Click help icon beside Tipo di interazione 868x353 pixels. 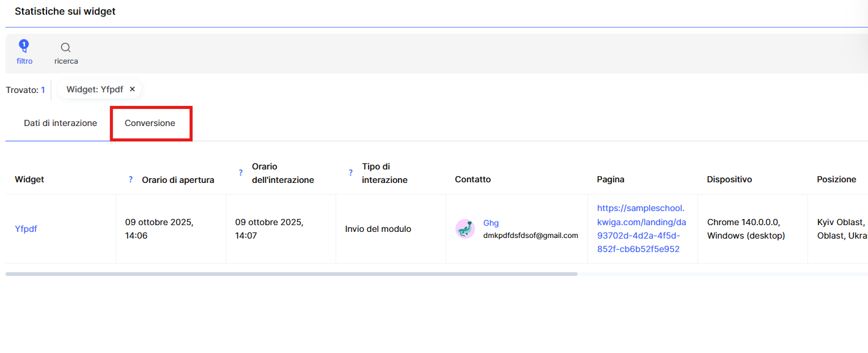pyautogui.click(x=350, y=173)
